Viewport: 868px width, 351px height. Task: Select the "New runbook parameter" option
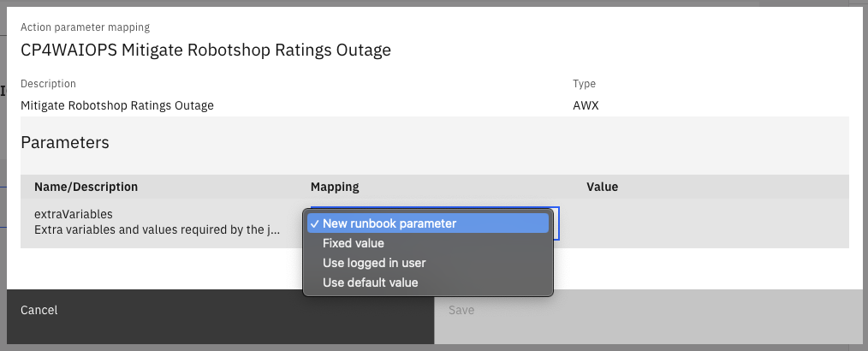(x=389, y=223)
